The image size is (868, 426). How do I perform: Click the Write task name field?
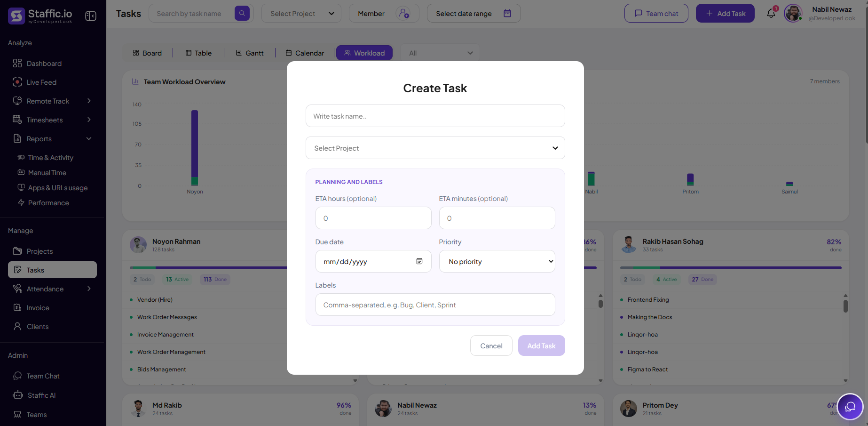[x=435, y=116]
